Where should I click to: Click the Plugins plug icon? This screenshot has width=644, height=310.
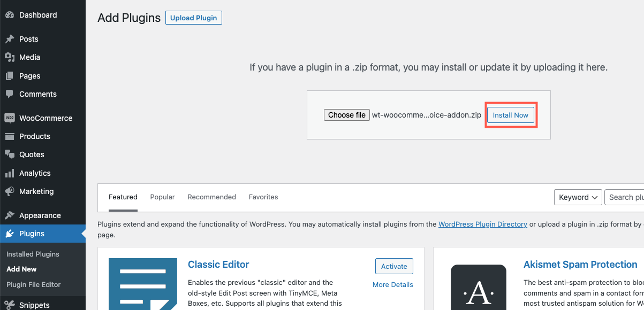tap(10, 234)
